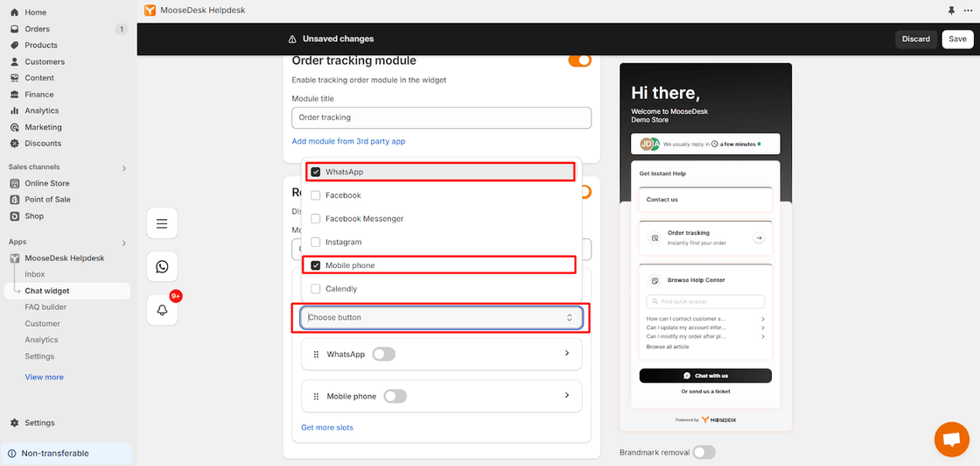This screenshot has height=466, width=980.
Task: Open the three-dot menu in top bar
Action: (968, 11)
